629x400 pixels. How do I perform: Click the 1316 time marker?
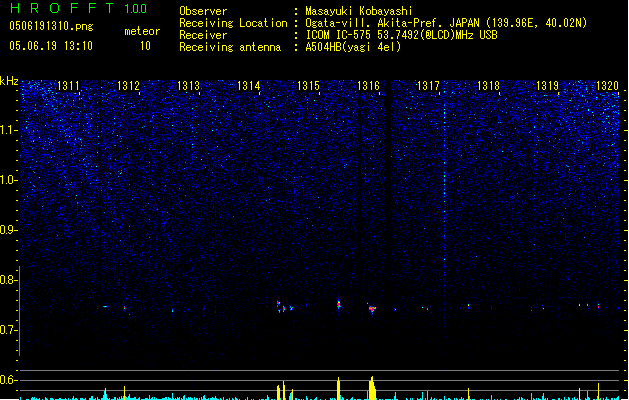(368, 86)
